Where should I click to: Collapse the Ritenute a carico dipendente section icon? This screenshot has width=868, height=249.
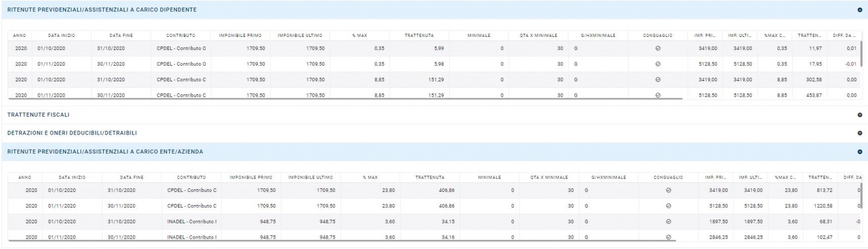pyautogui.click(x=859, y=10)
